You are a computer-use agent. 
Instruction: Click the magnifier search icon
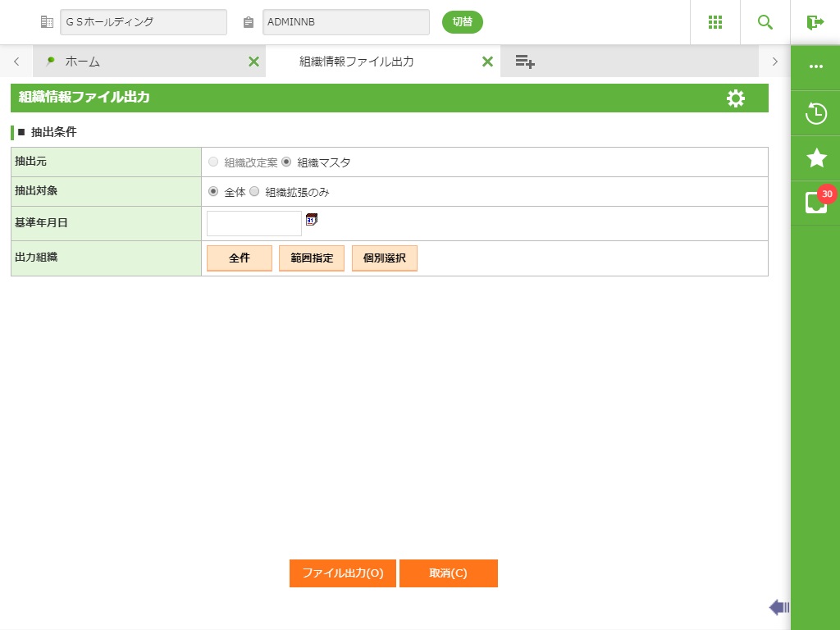point(765,22)
